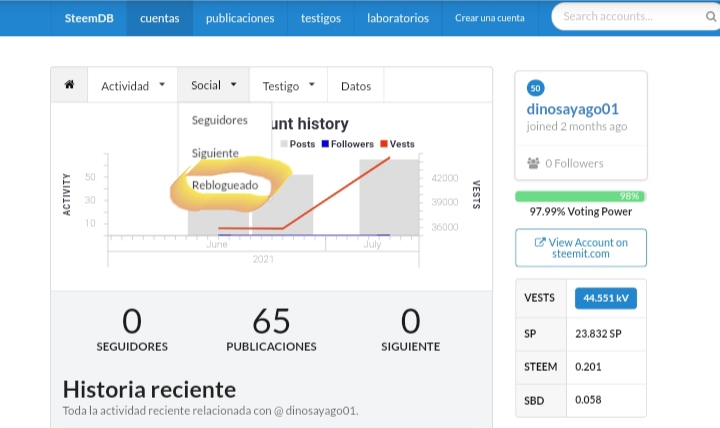Click the 0 Followers text
The height and width of the screenshot is (428, 720).
[574, 163]
